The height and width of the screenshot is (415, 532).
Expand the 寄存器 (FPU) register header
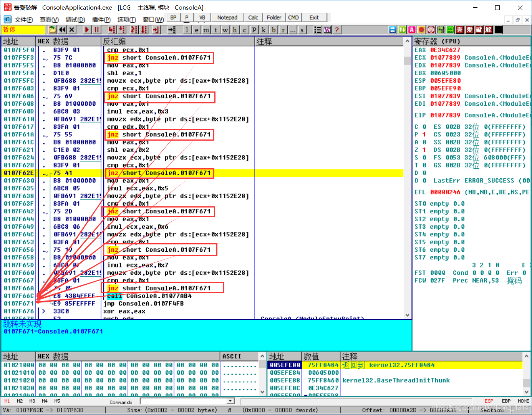471,41
